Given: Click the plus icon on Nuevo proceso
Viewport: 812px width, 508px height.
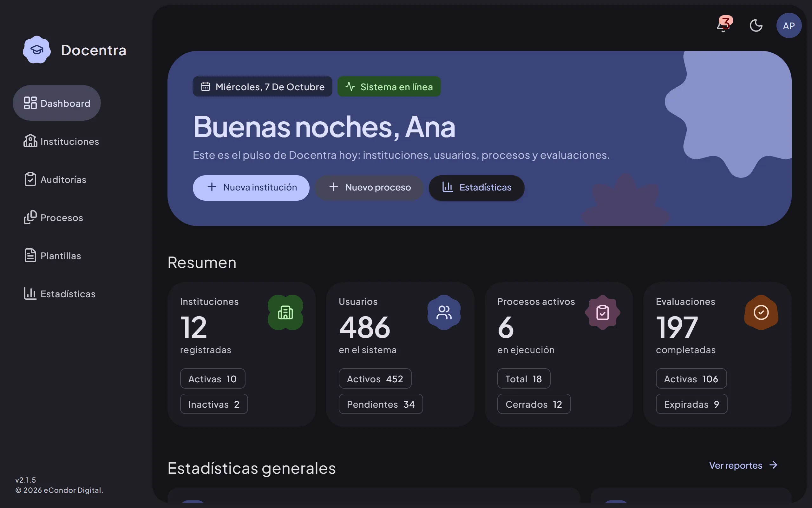Looking at the screenshot, I should click(x=334, y=187).
